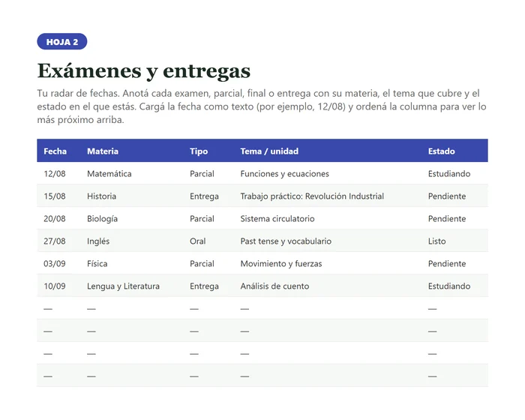Screen dimensions: 525x420
Task: Select the date cell 10/09
Action: pos(55,286)
